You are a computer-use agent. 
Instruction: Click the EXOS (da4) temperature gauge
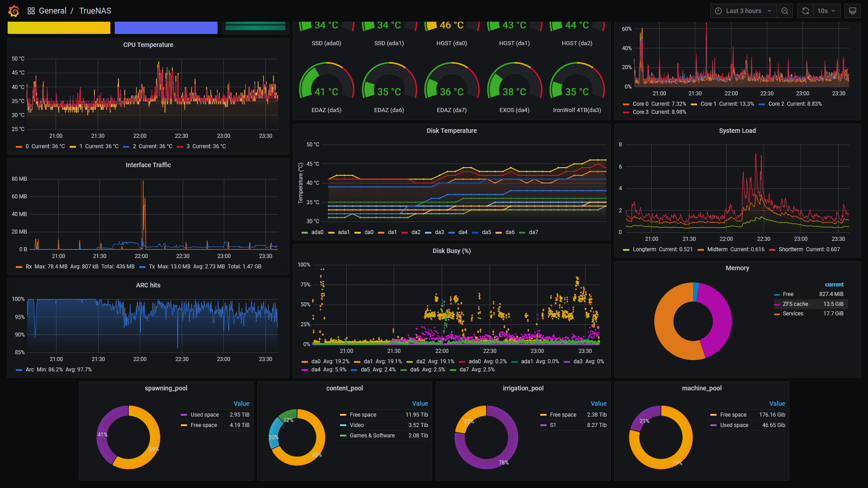(x=514, y=81)
